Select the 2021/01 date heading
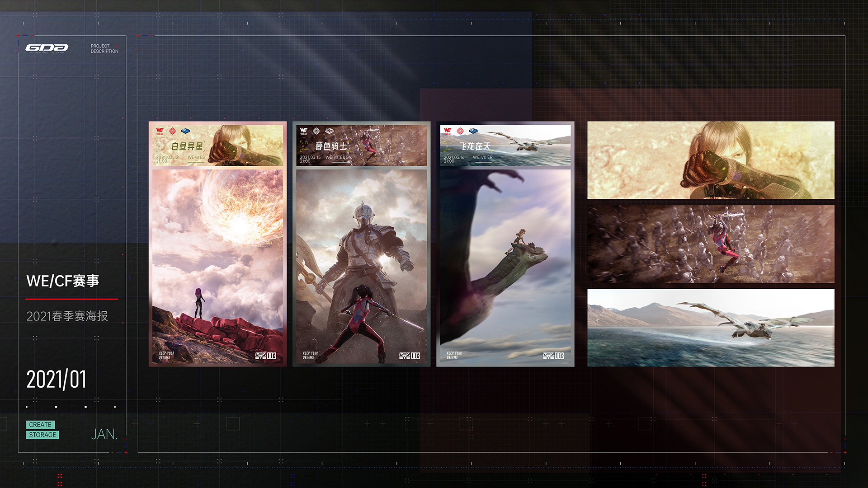 [x=56, y=379]
